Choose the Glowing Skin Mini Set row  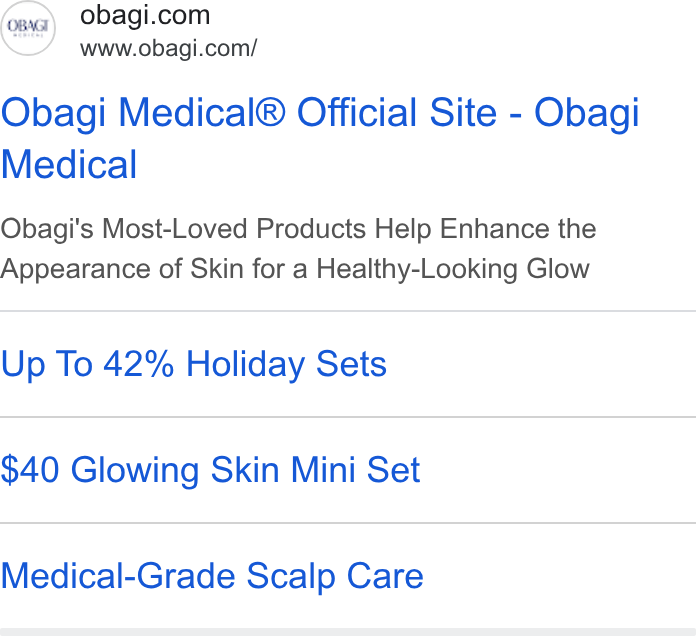(348, 470)
